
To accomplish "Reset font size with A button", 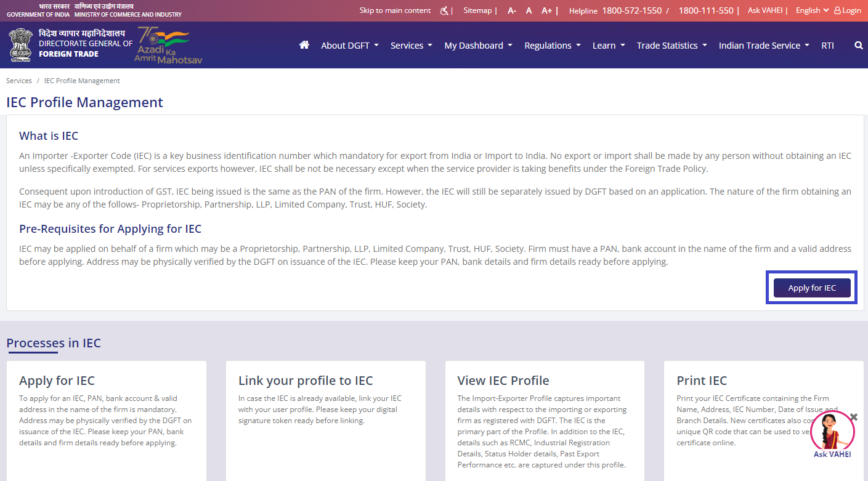I will click(x=529, y=10).
